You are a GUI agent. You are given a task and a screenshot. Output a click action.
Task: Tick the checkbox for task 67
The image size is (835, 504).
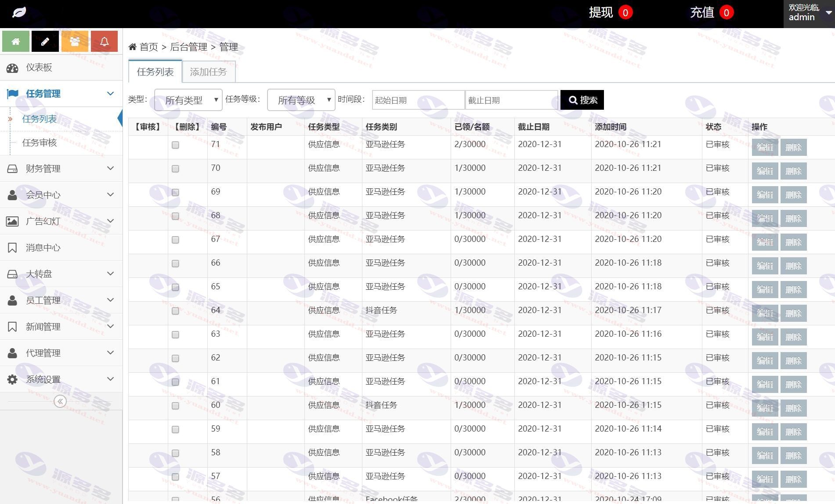pyautogui.click(x=175, y=240)
